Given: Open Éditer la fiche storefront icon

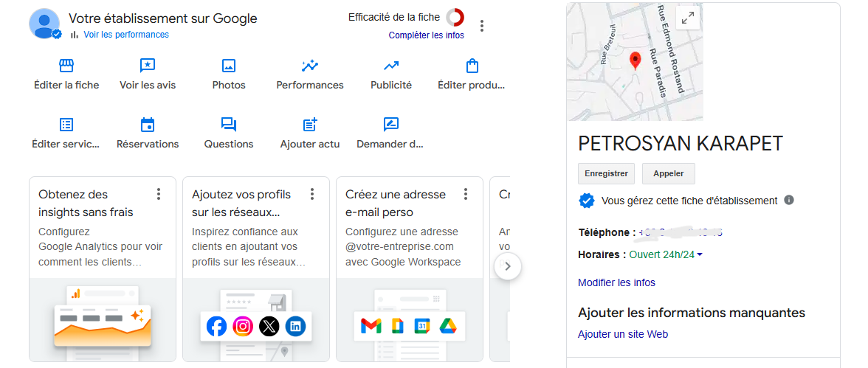Looking at the screenshot, I should 66,66.
